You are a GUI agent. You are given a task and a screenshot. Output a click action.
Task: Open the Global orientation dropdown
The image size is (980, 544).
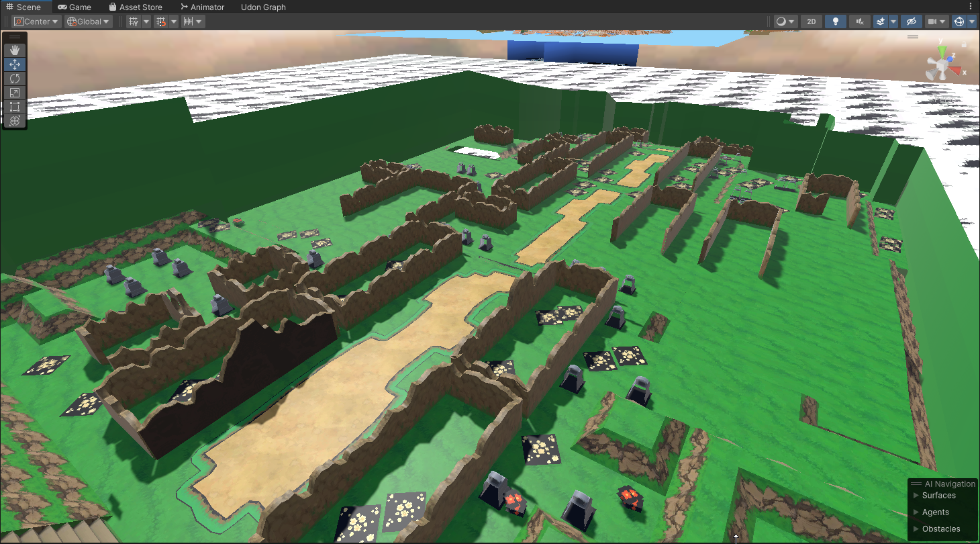88,21
